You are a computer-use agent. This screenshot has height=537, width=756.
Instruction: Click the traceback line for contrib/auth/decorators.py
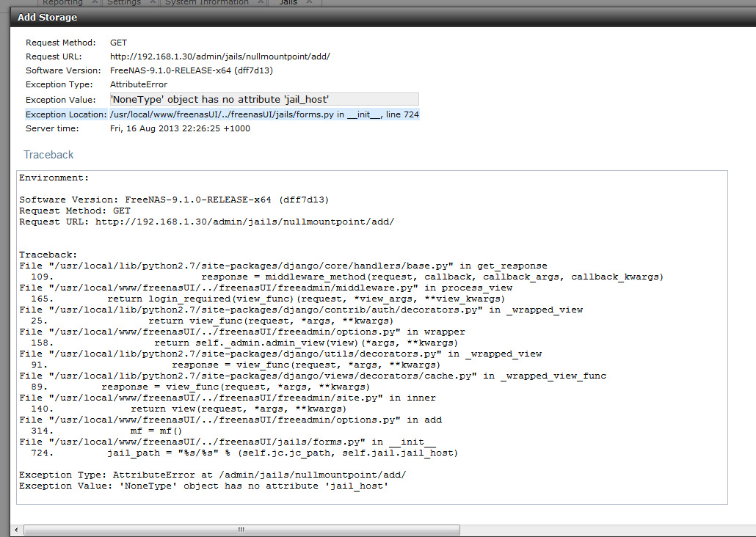coord(301,310)
